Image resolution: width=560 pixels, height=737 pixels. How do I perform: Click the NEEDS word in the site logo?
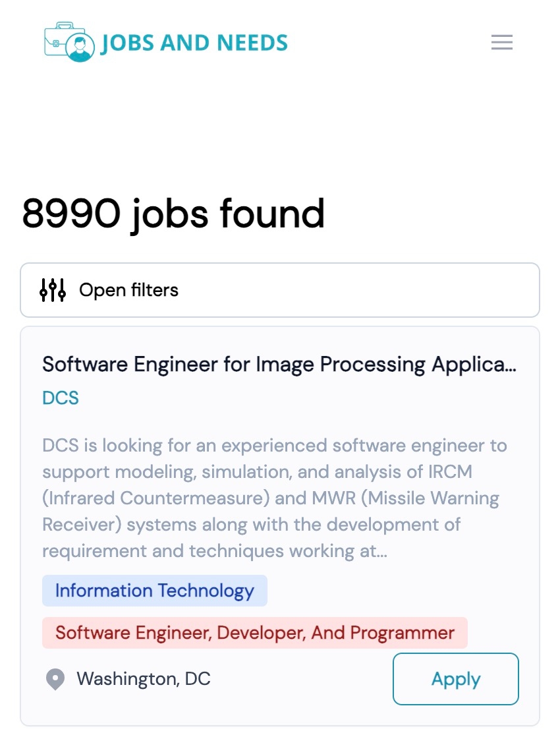tap(252, 43)
